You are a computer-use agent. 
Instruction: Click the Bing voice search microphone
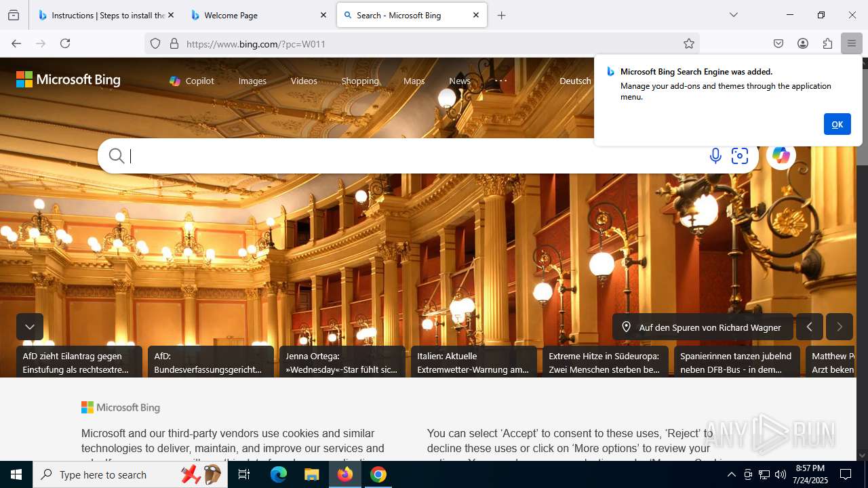(x=715, y=156)
